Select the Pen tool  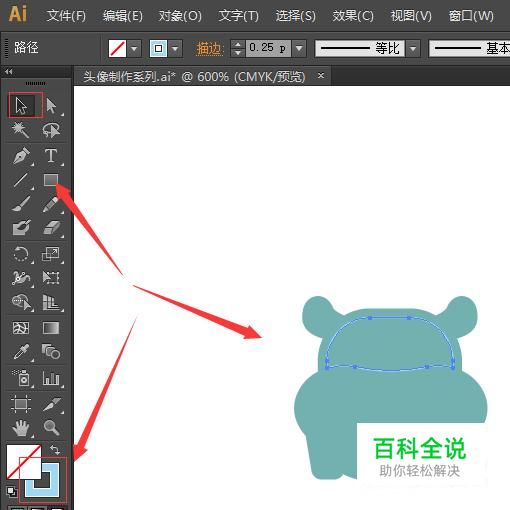click(21, 155)
